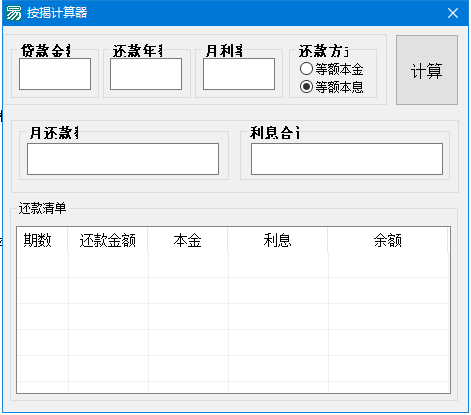Close the 按揭计算器 window
This screenshot has width=471, height=415.
453,13
